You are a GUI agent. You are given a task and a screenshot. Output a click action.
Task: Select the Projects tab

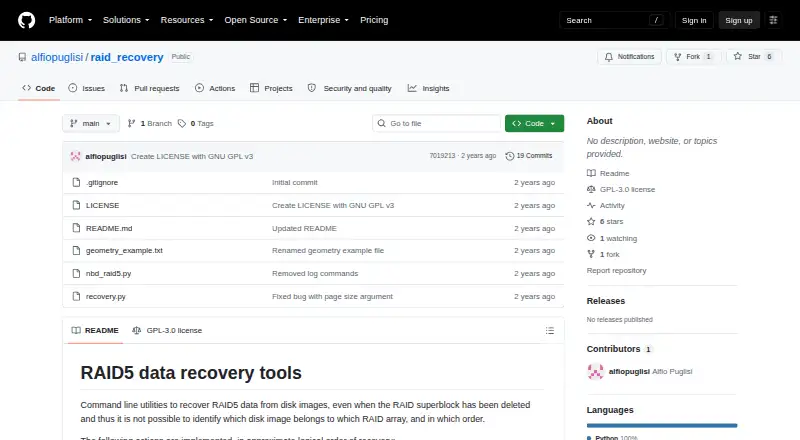[271, 88]
